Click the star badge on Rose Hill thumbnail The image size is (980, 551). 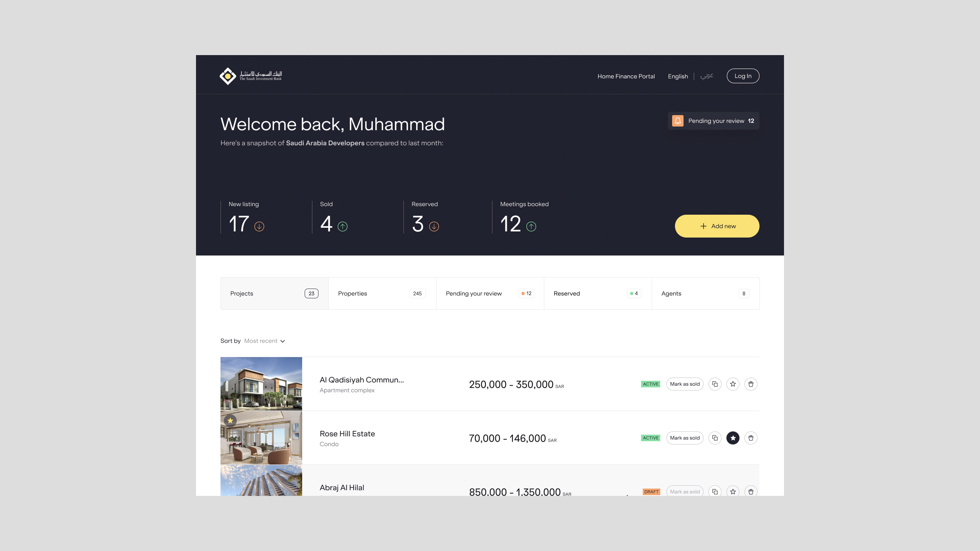click(230, 420)
